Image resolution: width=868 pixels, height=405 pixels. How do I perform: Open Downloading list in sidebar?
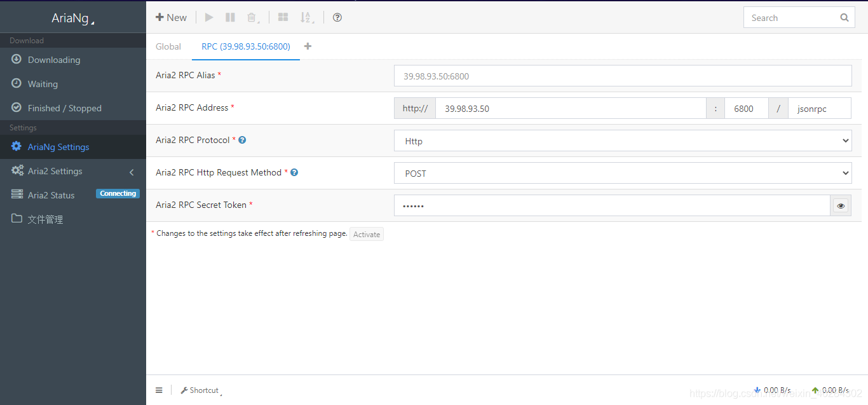point(54,60)
